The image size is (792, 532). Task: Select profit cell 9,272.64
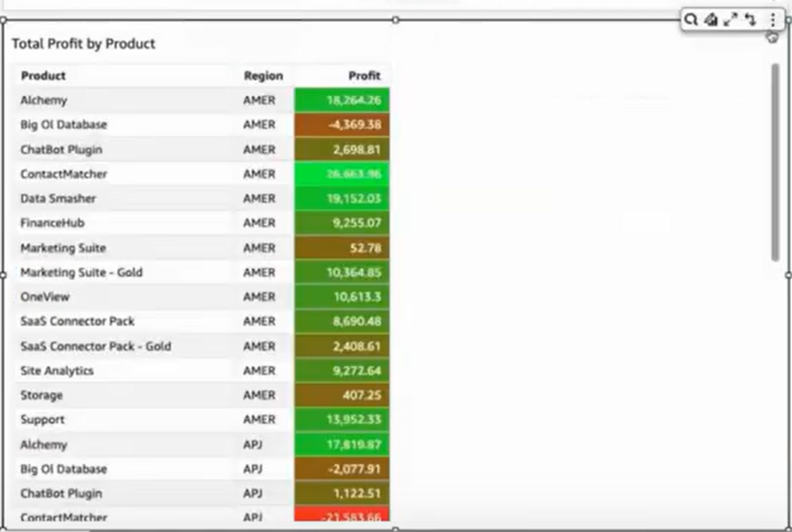point(342,371)
